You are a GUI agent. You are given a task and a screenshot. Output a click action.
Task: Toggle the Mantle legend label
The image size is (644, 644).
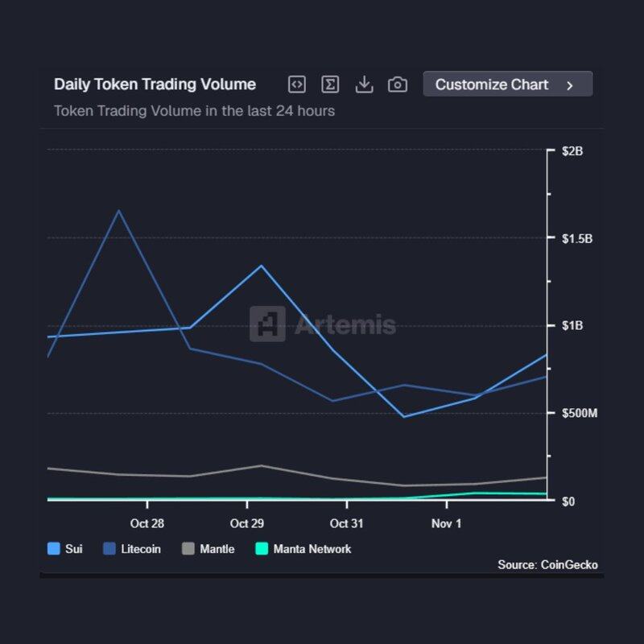(217, 549)
